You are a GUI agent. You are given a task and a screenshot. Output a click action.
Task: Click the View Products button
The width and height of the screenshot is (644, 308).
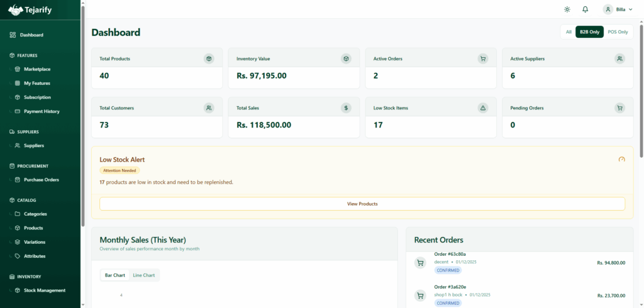click(x=362, y=204)
